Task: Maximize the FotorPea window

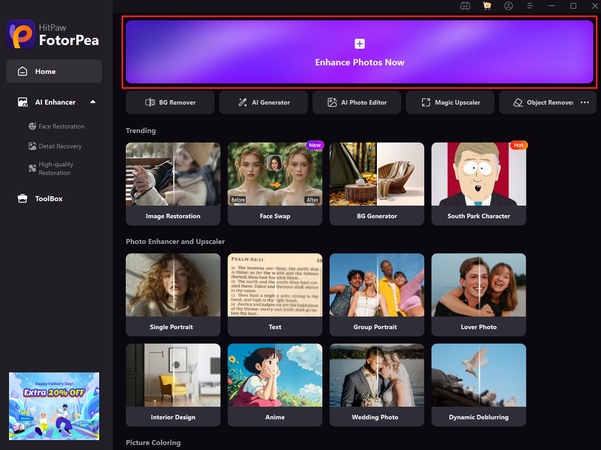Action: click(573, 6)
